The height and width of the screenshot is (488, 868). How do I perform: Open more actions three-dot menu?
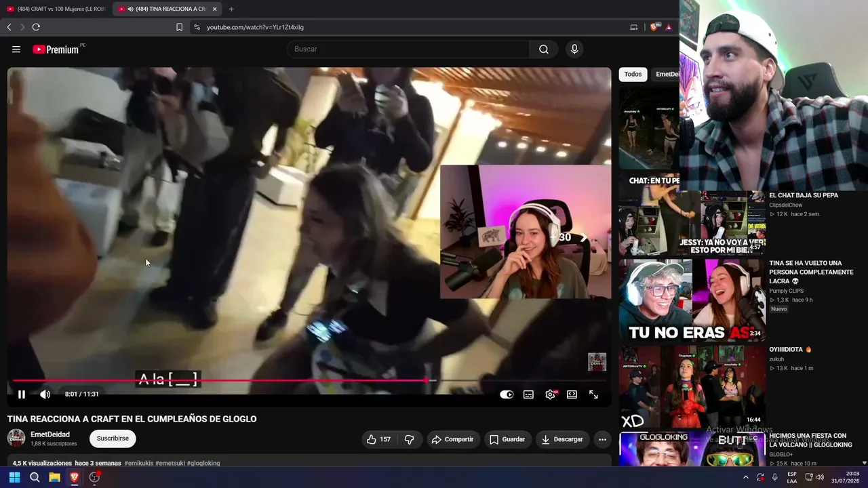602,439
